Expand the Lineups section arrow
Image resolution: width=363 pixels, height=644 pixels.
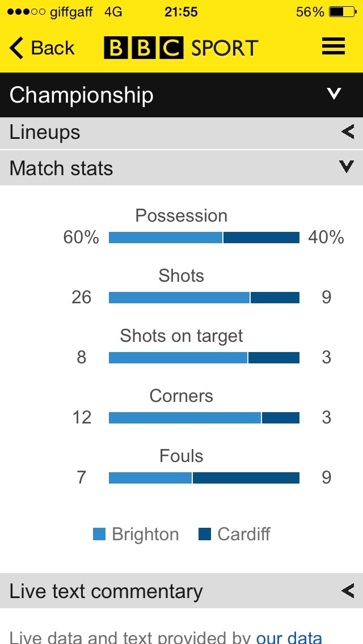pos(348,132)
